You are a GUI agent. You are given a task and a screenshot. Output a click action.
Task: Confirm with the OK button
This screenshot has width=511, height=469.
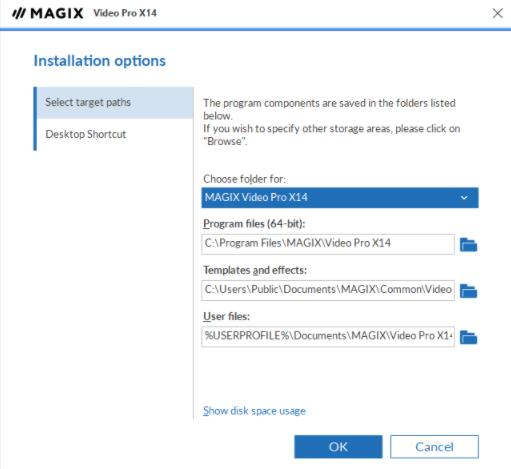click(338, 447)
